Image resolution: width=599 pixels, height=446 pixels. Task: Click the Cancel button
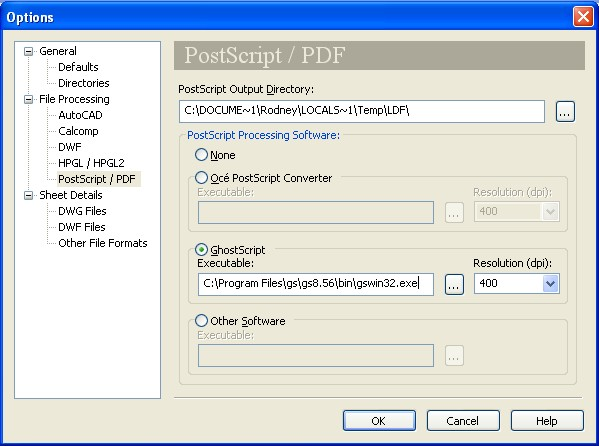[x=463, y=421]
